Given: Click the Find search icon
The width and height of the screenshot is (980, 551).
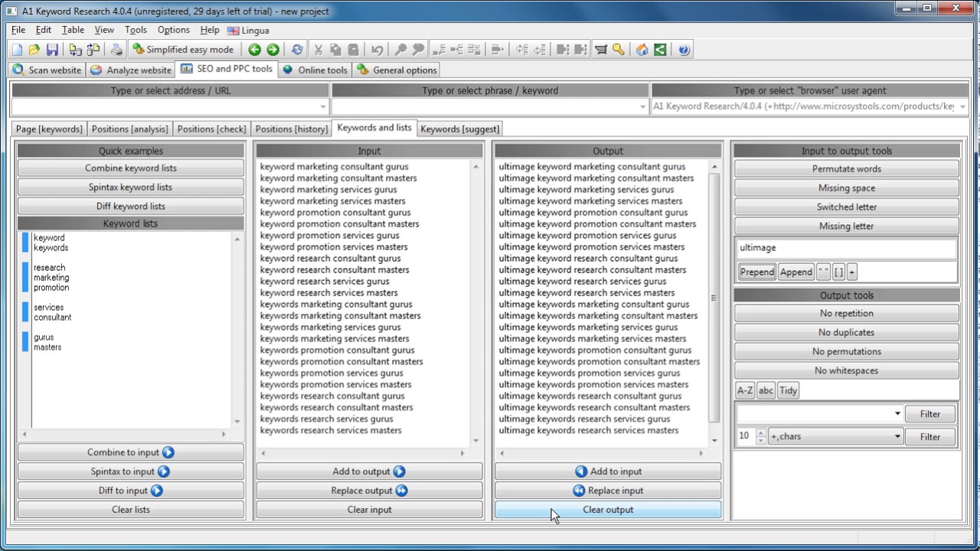Looking at the screenshot, I should click(x=400, y=50).
